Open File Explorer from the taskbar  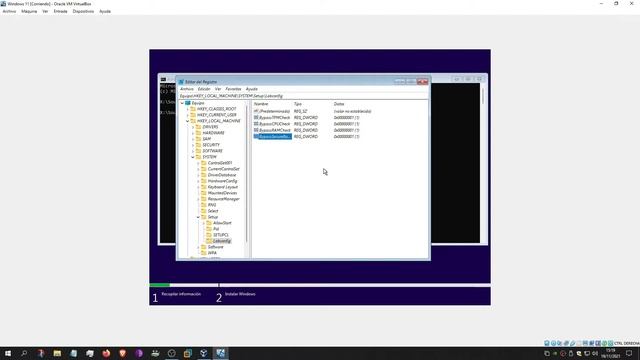[57, 353]
